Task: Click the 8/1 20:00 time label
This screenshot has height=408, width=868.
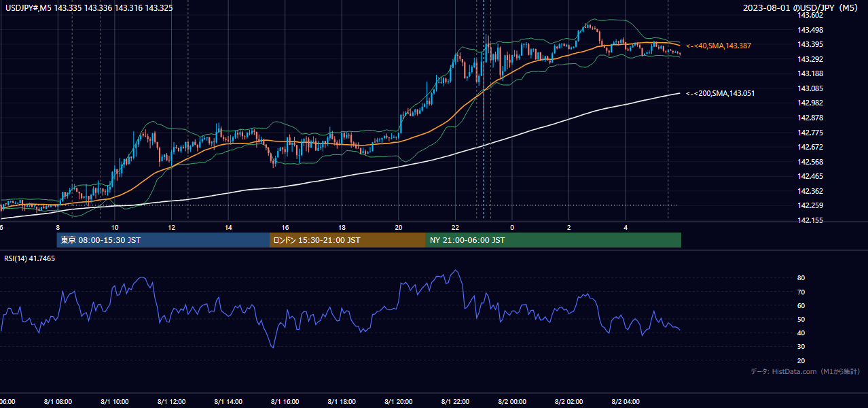Action: point(398,402)
